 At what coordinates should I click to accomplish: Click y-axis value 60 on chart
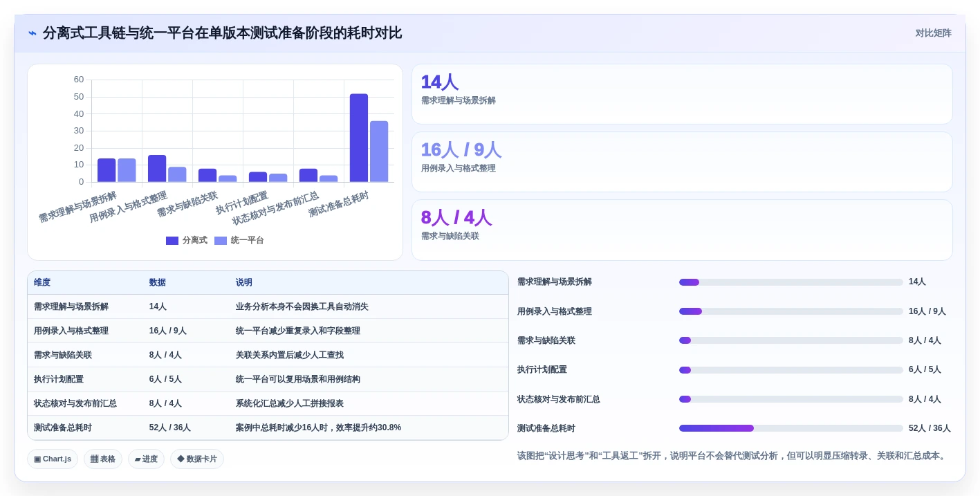pos(79,80)
